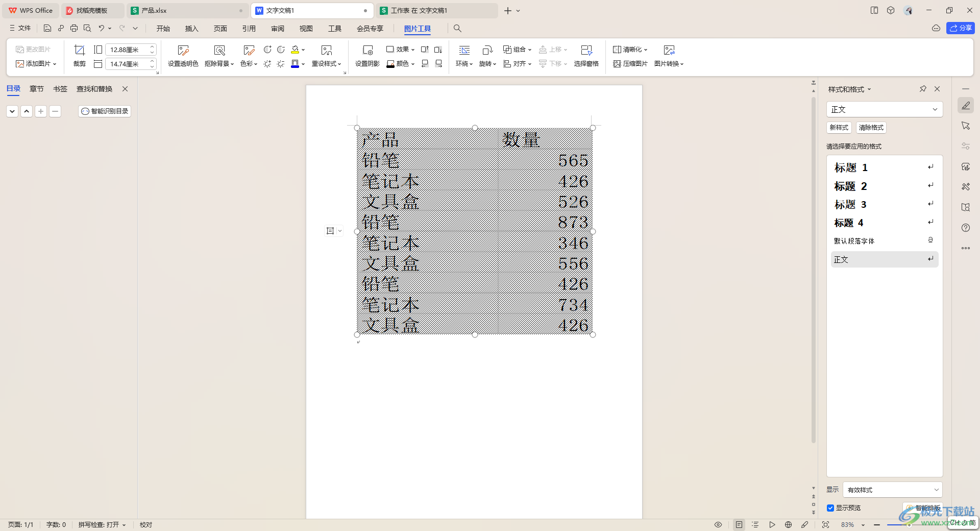Viewport: 980px width, 531px height.
Task: Open the File (文件) menu button
Action: pyautogui.click(x=20, y=28)
